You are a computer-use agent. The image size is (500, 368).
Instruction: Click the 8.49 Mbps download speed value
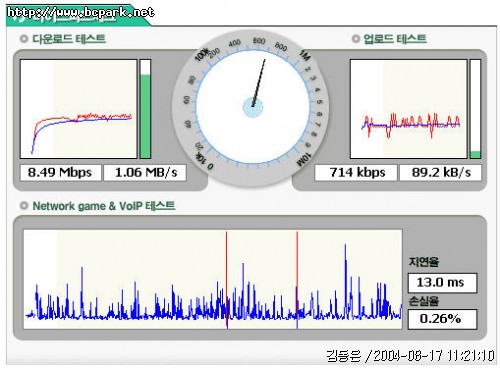pyautogui.click(x=61, y=173)
